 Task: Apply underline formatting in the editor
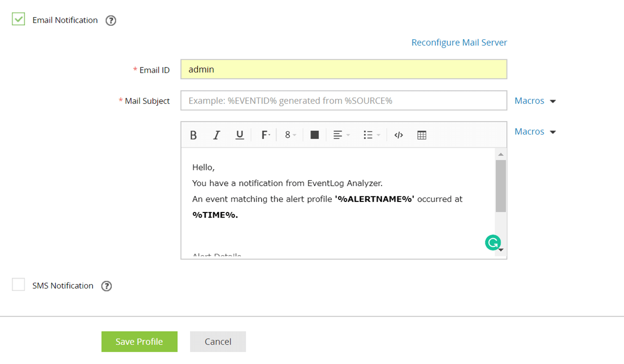239,134
